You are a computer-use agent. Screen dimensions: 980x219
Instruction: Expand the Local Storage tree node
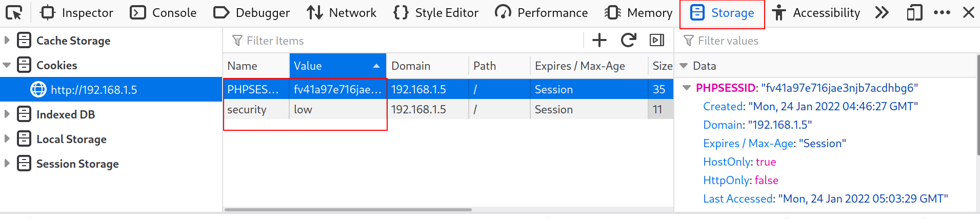tap(7, 138)
